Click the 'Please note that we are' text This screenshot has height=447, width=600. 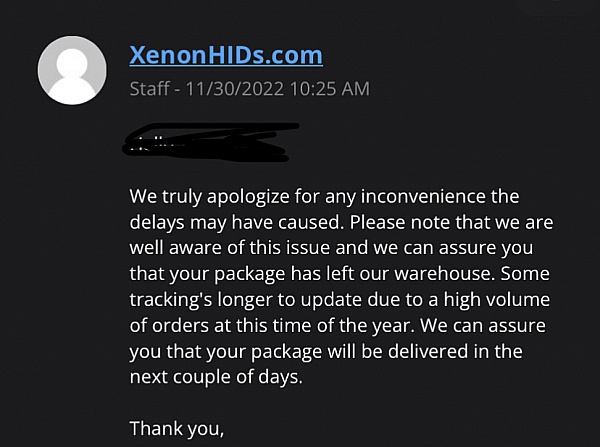click(452, 223)
